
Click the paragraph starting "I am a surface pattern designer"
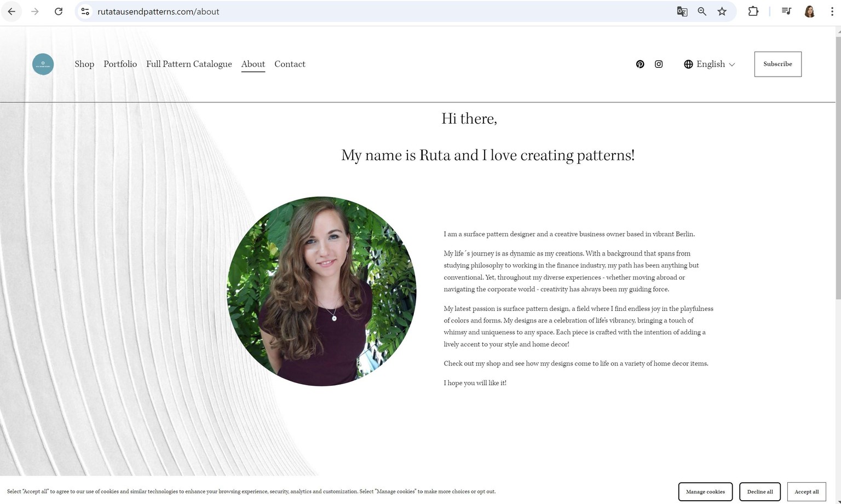point(569,234)
